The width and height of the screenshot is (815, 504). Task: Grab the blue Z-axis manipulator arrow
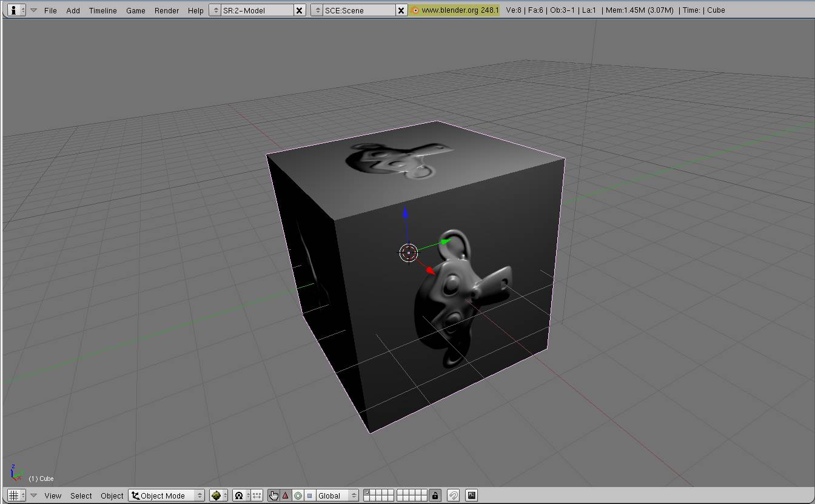406,213
